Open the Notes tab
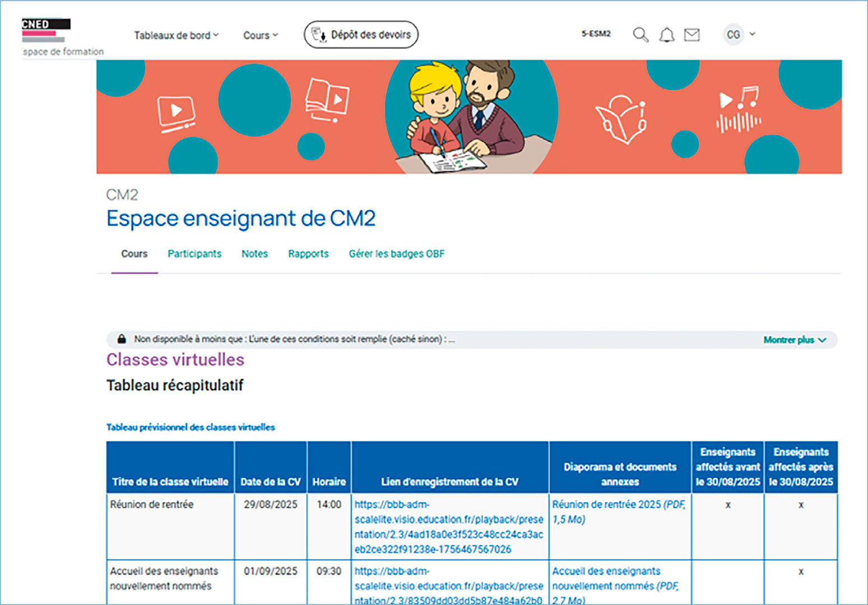 pos(254,254)
